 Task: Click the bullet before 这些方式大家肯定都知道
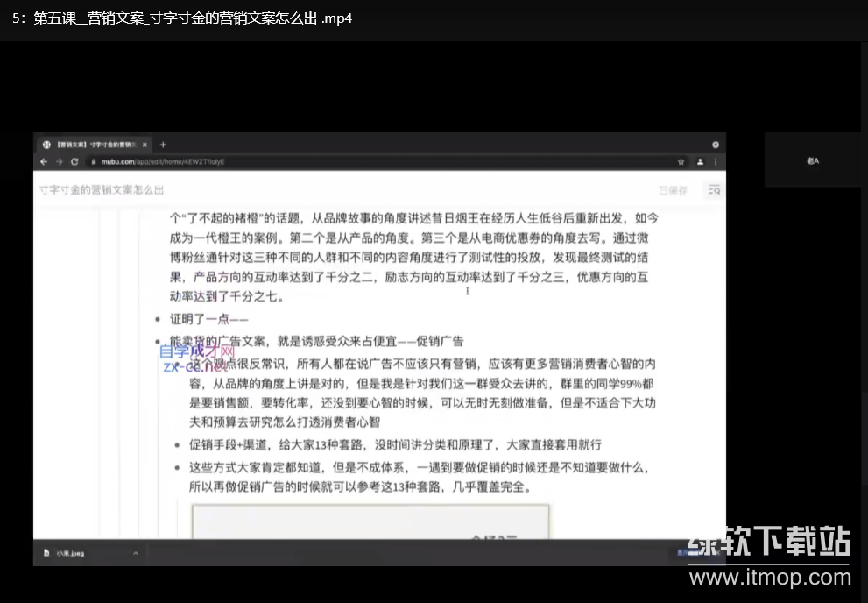pyautogui.click(x=178, y=468)
